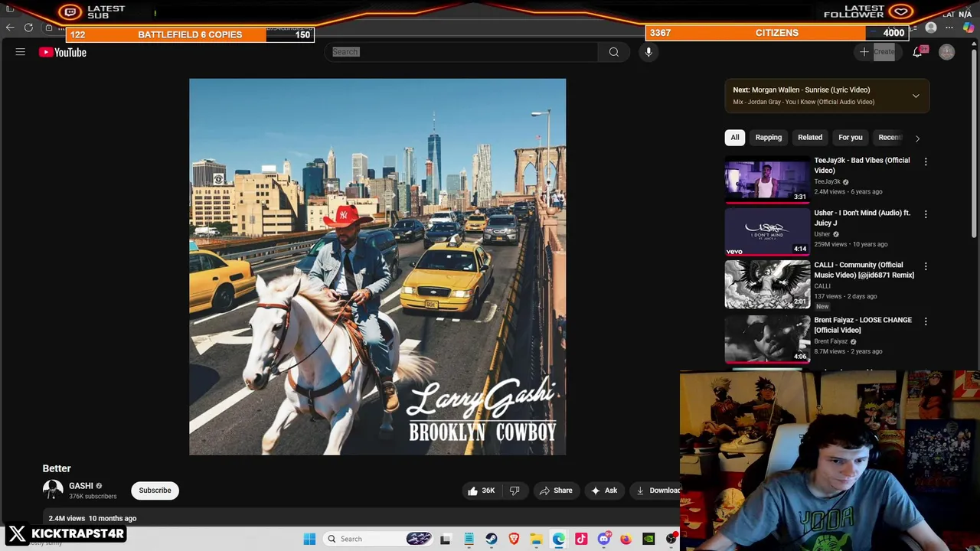Open the YouTube account avatar menu

[x=947, y=52]
